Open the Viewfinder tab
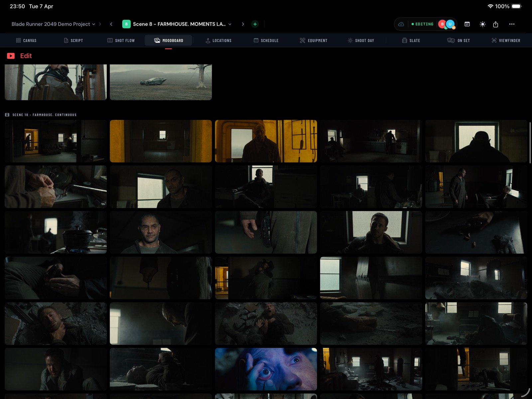Screen dimensions: 532x399 506,41
